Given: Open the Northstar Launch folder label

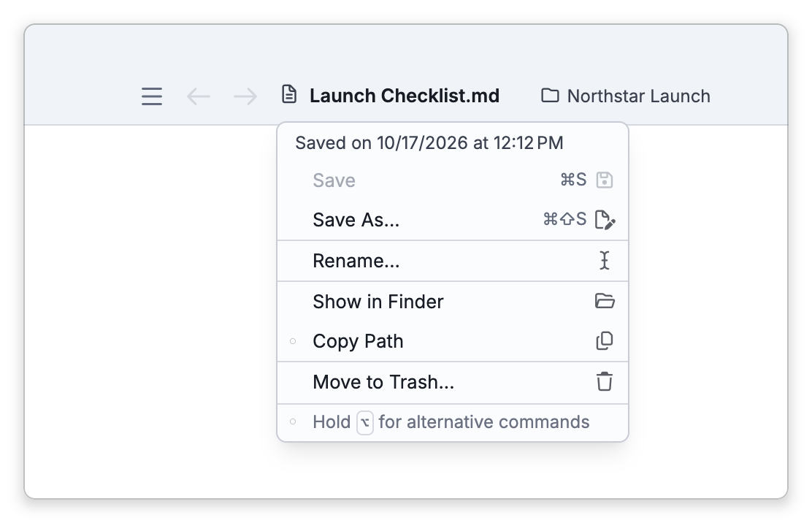Looking at the screenshot, I should pyautogui.click(x=638, y=96).
